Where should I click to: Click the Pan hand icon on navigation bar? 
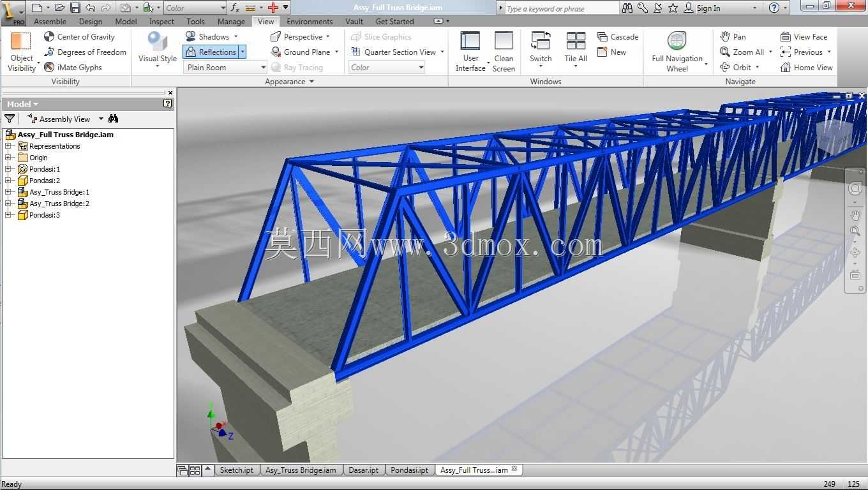(x=855, y=215)
